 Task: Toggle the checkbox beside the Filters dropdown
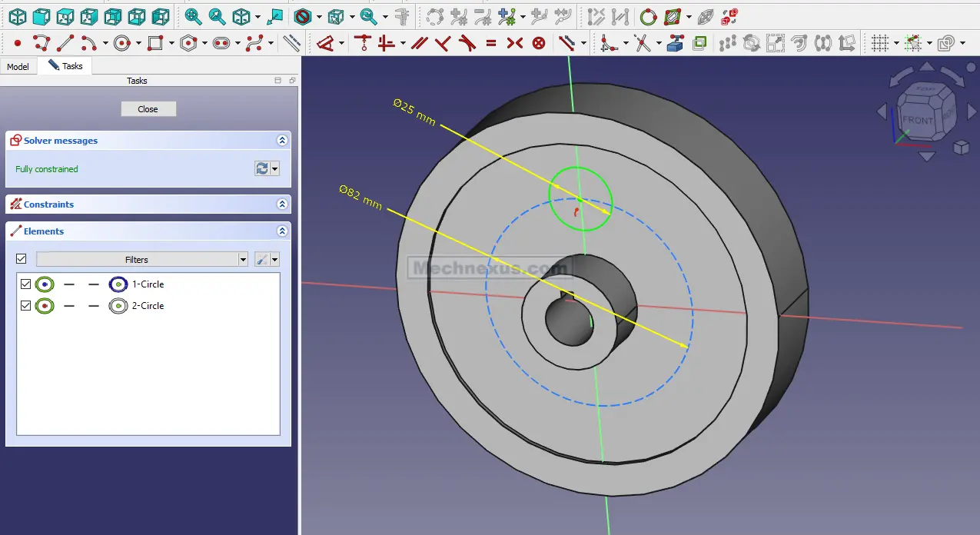coord(21,259)
